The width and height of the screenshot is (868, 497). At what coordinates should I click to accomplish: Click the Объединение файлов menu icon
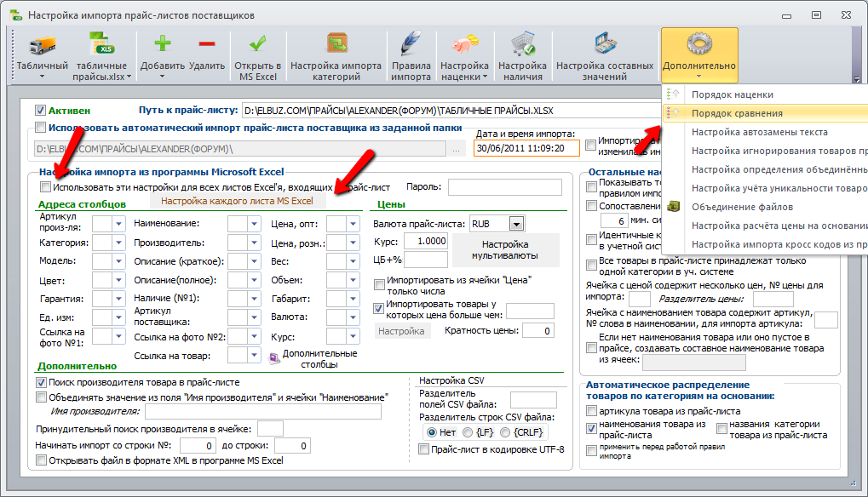pos(673,206)
